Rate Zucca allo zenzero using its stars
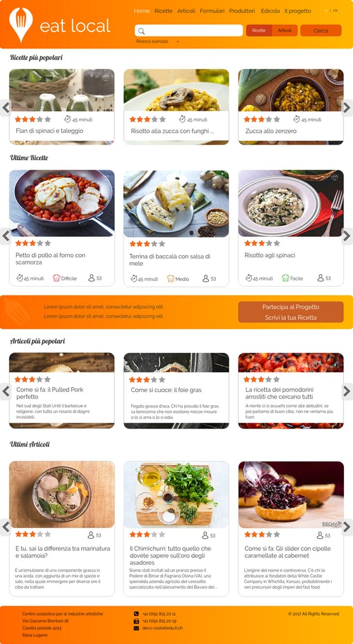 coord(262,119)
